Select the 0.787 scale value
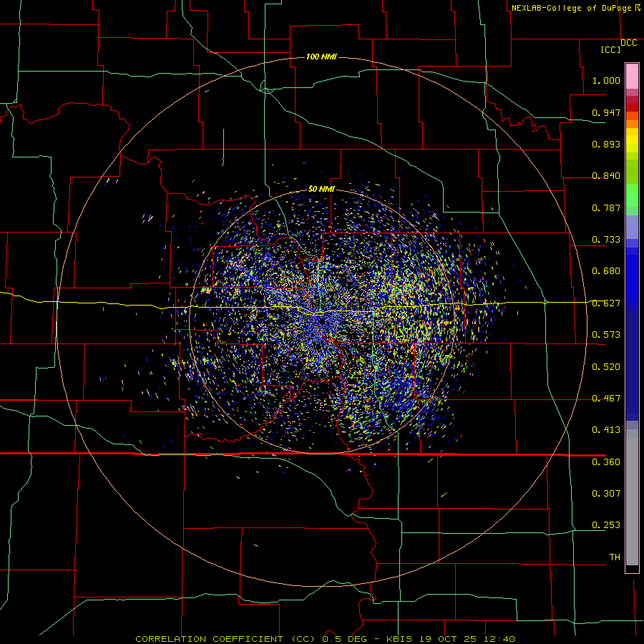The width and height of the screenshot is (644, 644). point(606,208)
